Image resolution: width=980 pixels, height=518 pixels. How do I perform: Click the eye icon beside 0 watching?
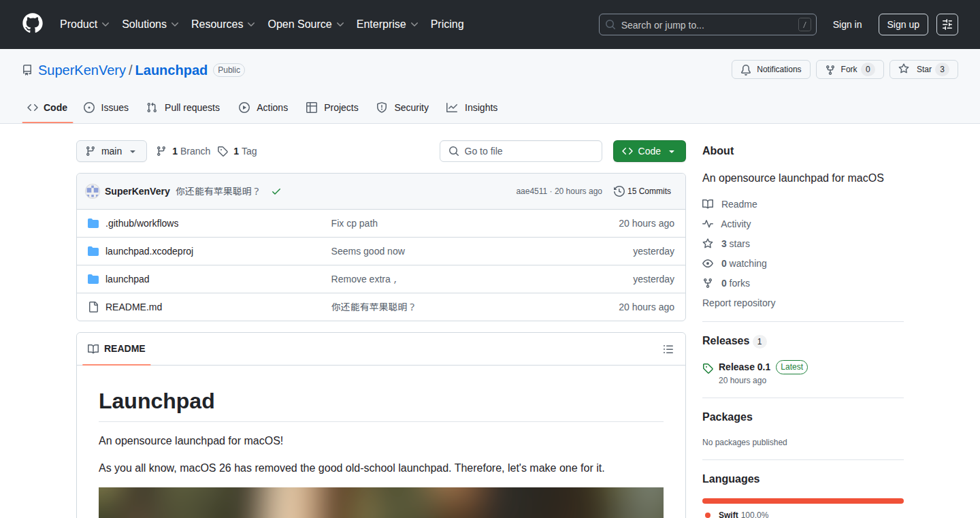(x=708, y=263)
